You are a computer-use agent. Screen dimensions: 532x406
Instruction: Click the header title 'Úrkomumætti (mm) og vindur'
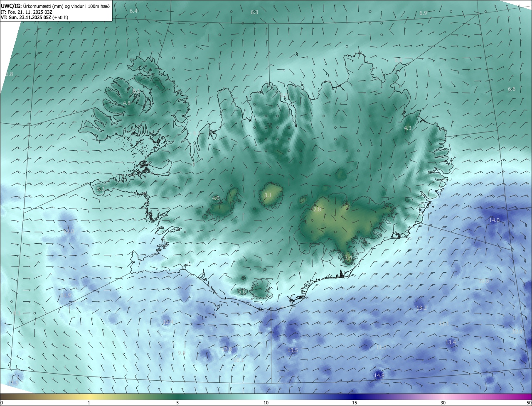click(x=53, y=6)
